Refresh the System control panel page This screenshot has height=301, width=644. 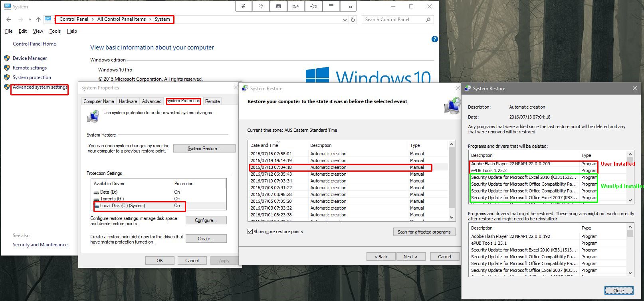click(353, 20)
